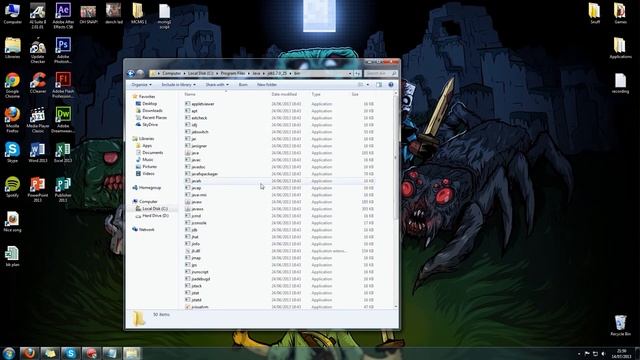640x360 pixels.
Task: Open the Include in library dropdown
Action: pos(178,84)
